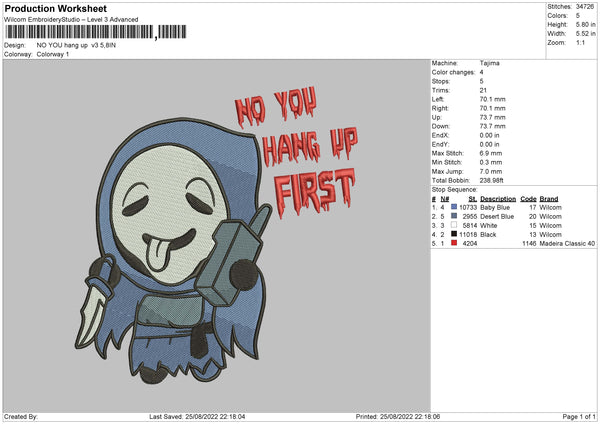This screenshot has height=424, width=600.
Task: Click the 'Page 1 of 1' footer text
Action: (579, 416)
